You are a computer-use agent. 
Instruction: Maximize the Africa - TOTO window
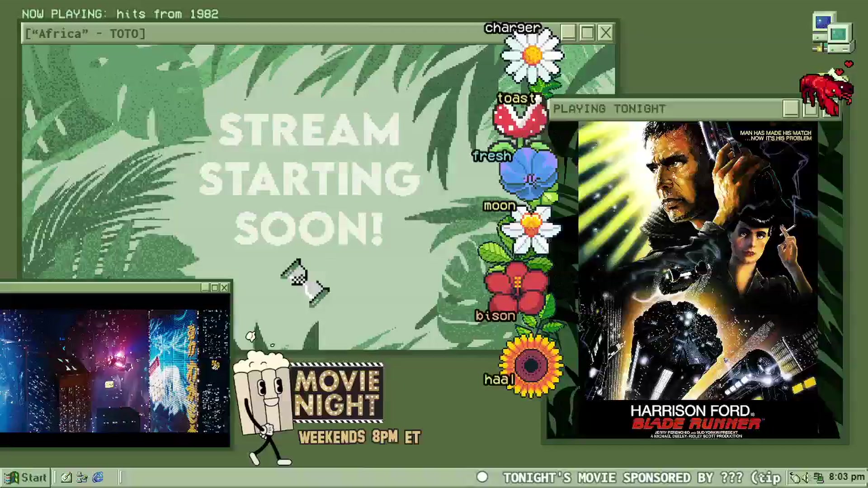587,33
